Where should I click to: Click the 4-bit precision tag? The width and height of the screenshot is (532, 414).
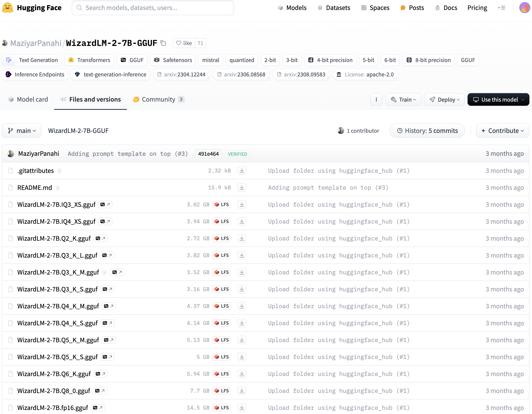[x=330, y=60]
